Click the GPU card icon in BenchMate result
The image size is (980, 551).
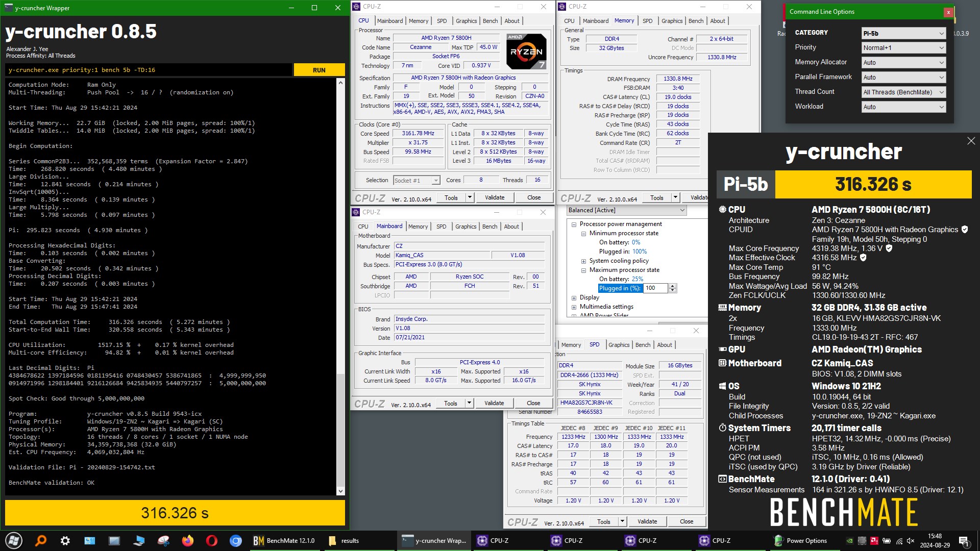click(x=722, y=349)
